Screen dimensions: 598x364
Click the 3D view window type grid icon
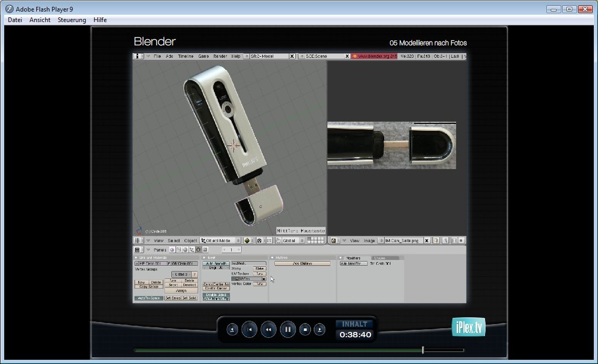[138, 241]
